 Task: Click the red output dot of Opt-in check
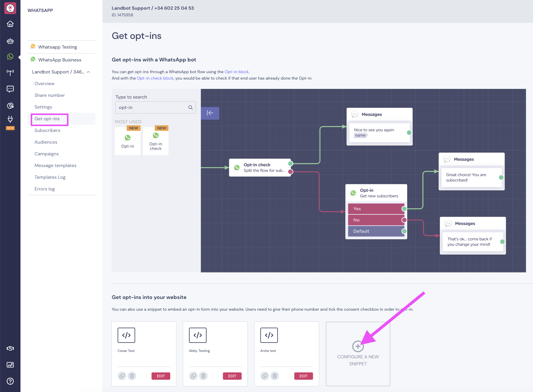click(290, 172)
